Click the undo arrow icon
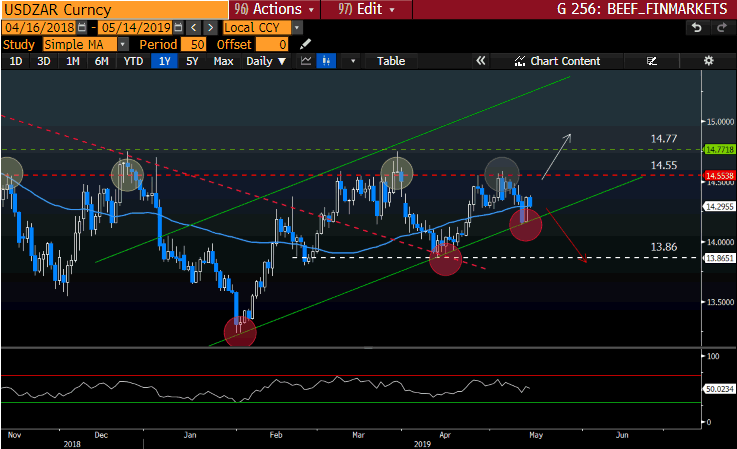The image size is (737, 449). point(696,28)
